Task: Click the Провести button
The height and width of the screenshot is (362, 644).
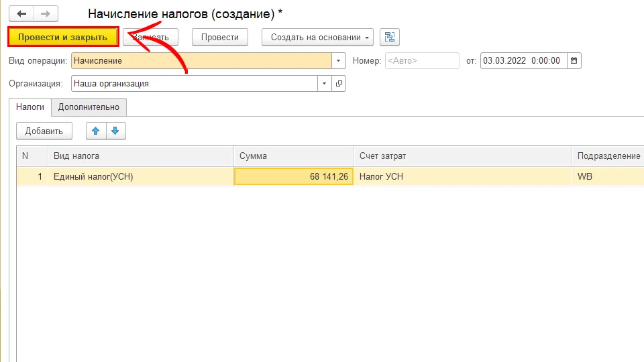Action: coord(219,38)
